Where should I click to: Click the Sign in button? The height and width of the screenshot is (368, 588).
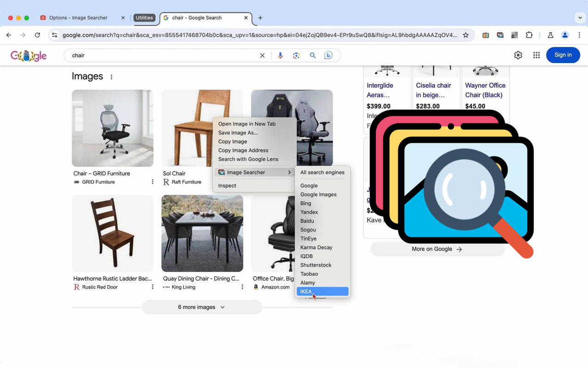click(x=563, y=55)
